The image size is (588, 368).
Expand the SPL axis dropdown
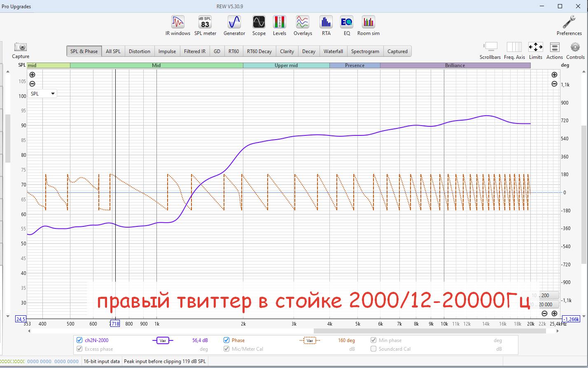(x=42, y=93)
